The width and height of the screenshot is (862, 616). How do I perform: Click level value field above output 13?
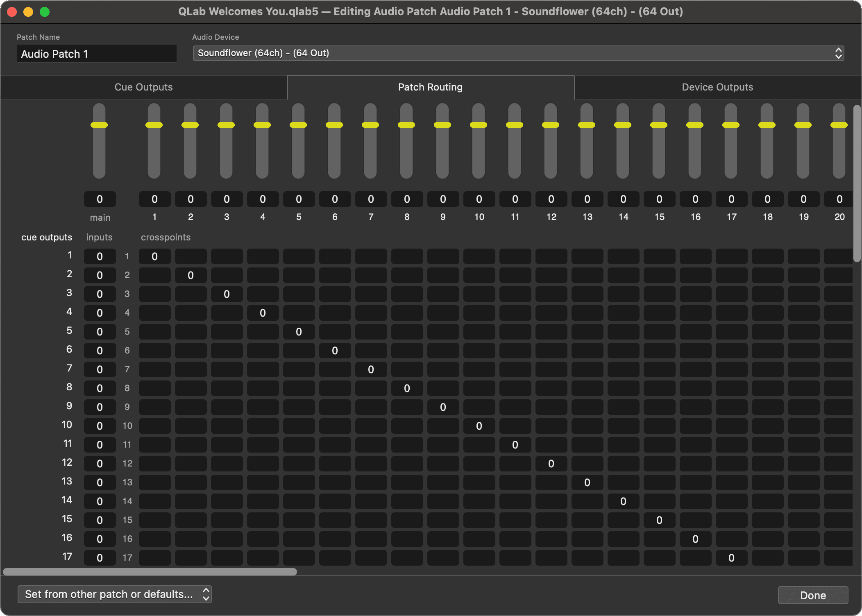click(588, 199)
